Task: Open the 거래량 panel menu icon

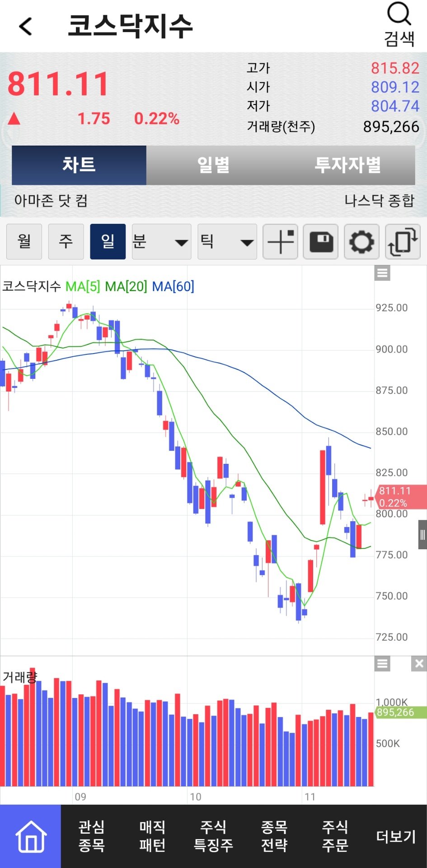Action: point(382,664)
